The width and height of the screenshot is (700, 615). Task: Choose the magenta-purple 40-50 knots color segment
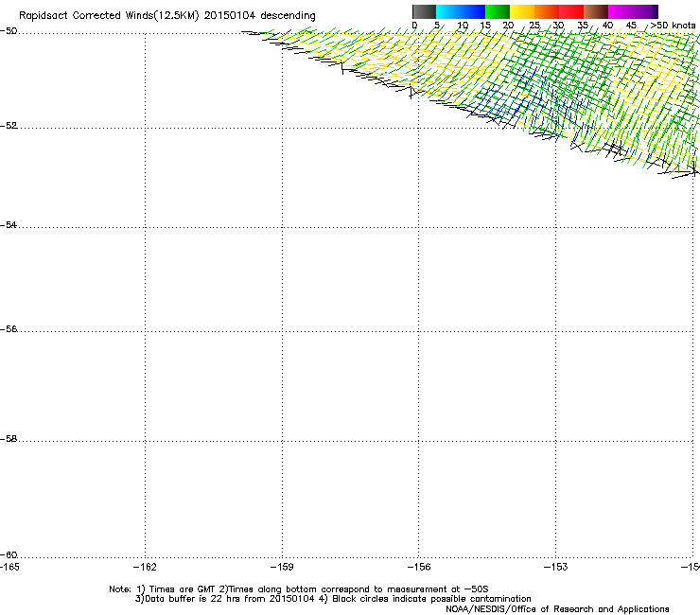(x=633, y=11)
